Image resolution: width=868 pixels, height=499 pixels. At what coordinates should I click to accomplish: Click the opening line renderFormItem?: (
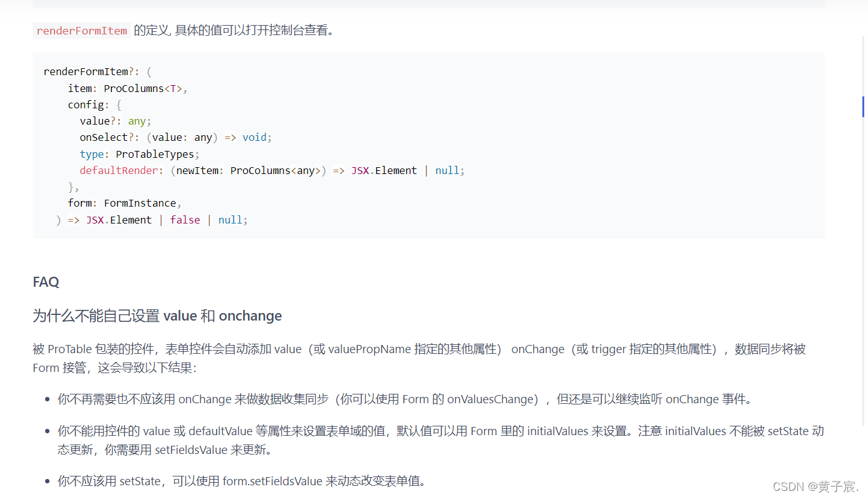click(97, 71)
